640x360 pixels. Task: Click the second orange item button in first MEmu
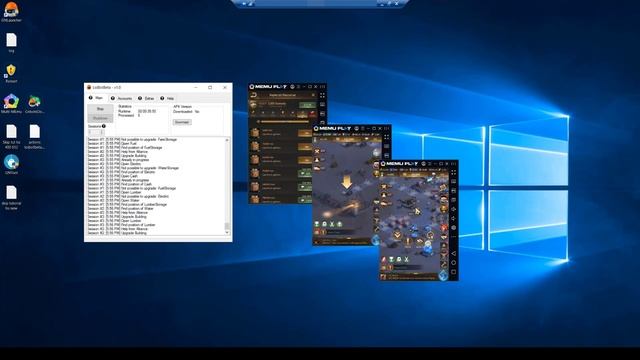pos(304,147)
